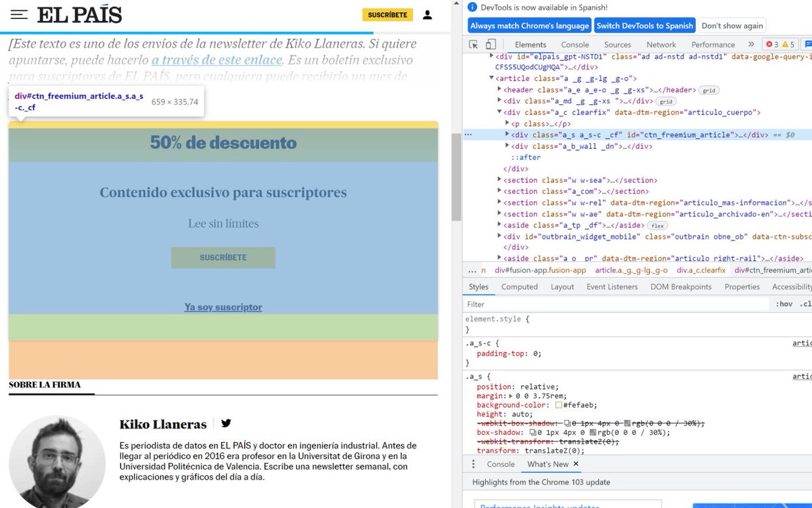Click the Ya soy suscriptor link
812x508 pixels.
[x=223, y=307]
